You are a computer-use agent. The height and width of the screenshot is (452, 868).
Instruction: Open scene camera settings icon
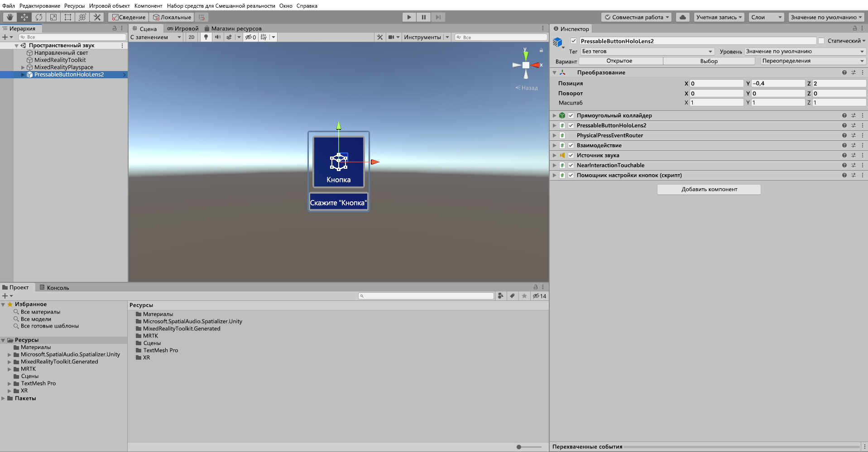391,37
